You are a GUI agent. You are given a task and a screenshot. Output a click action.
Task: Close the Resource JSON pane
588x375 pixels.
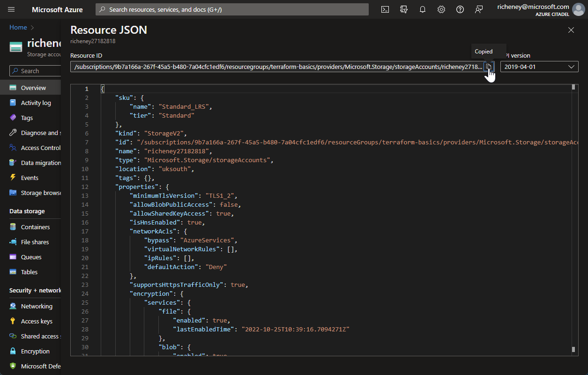click(571, 30)
